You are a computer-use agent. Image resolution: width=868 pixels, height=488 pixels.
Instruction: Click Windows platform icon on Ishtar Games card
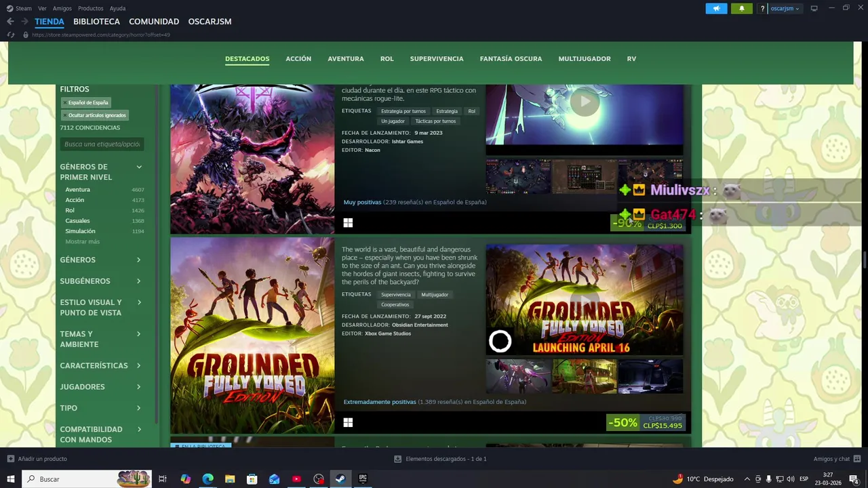[348, 222]
